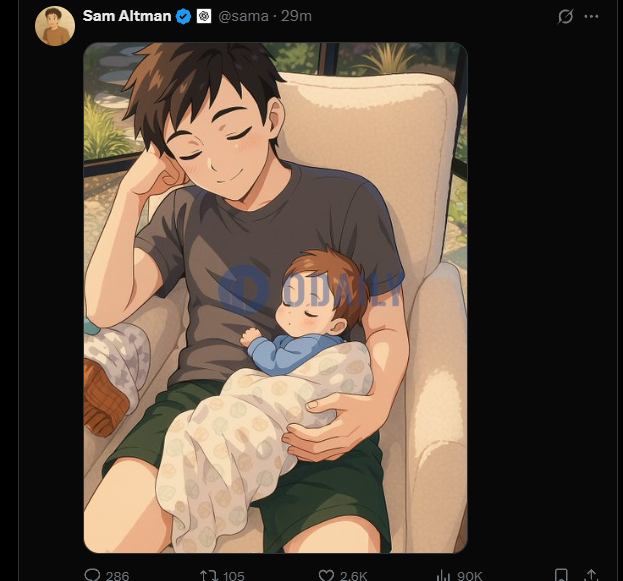Open the OpenAI affiliation badge
Screen dimensions: 623x581
tap(204, 16)
